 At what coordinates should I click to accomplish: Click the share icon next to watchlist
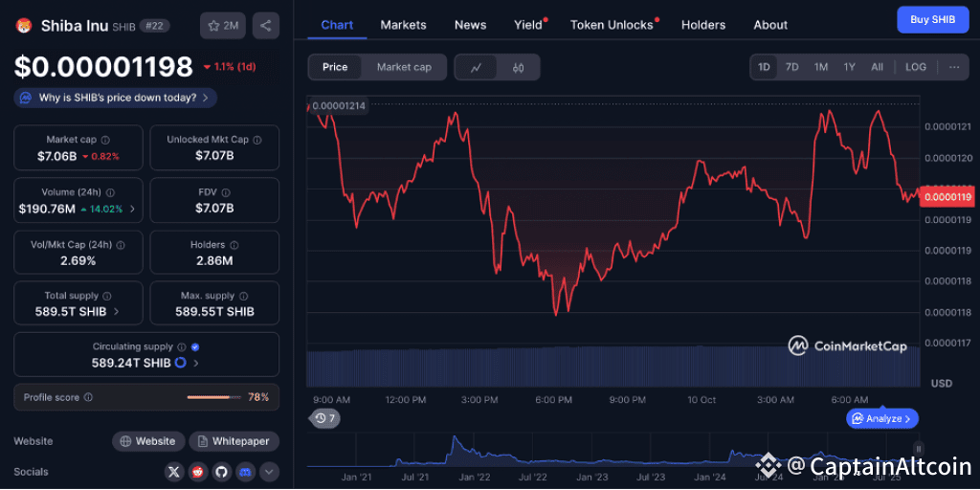pos(266,26)
